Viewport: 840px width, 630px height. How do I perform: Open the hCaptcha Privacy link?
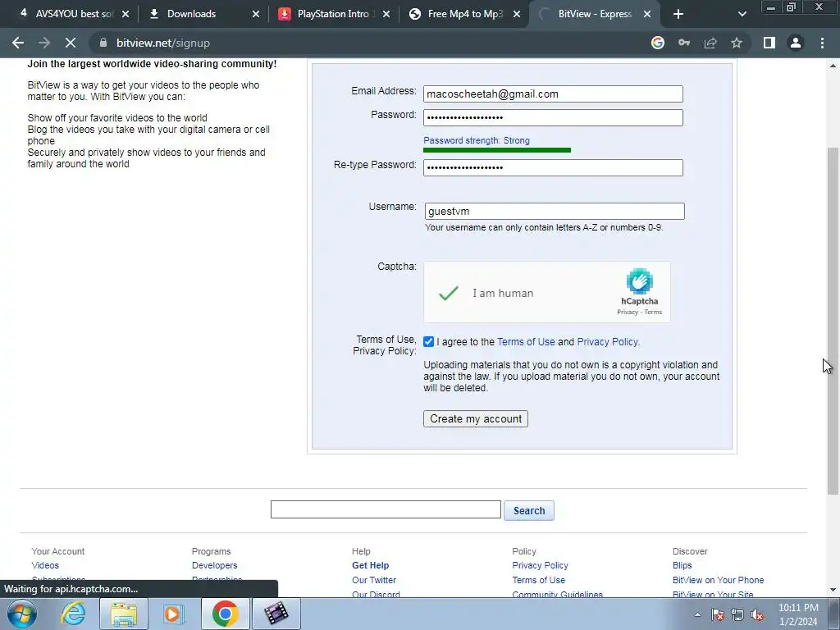point(628,312)
